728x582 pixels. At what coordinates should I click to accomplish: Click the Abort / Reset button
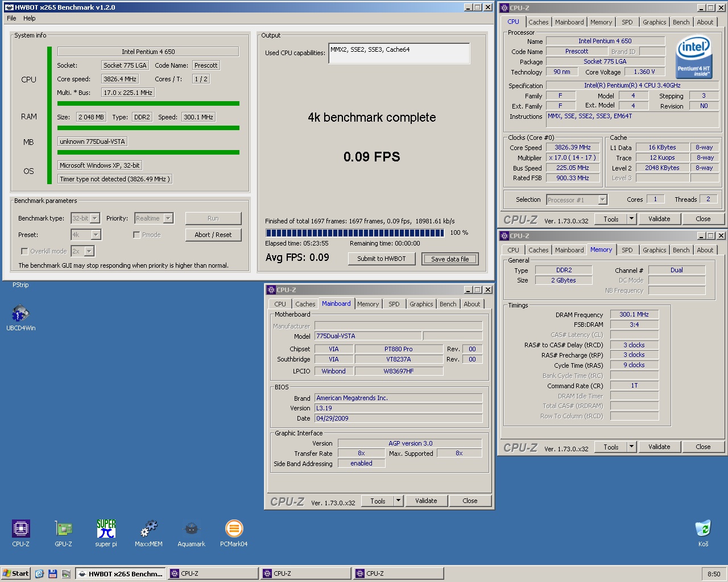click(213, 235)
